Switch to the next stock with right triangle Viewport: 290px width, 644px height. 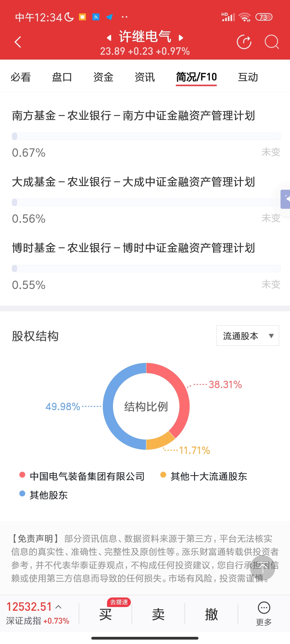(181, 38)
